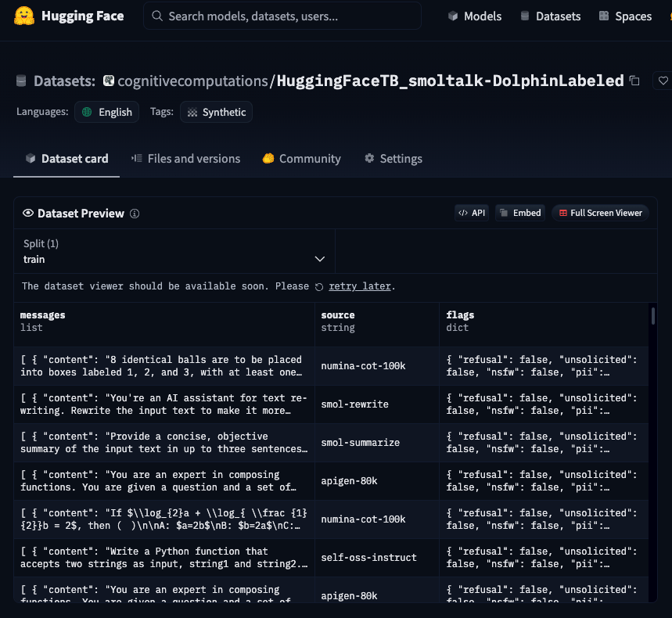The width and height of the screenshot is (672, 618).
Task: Click the retry circular arrow icon
Action: 319,287
